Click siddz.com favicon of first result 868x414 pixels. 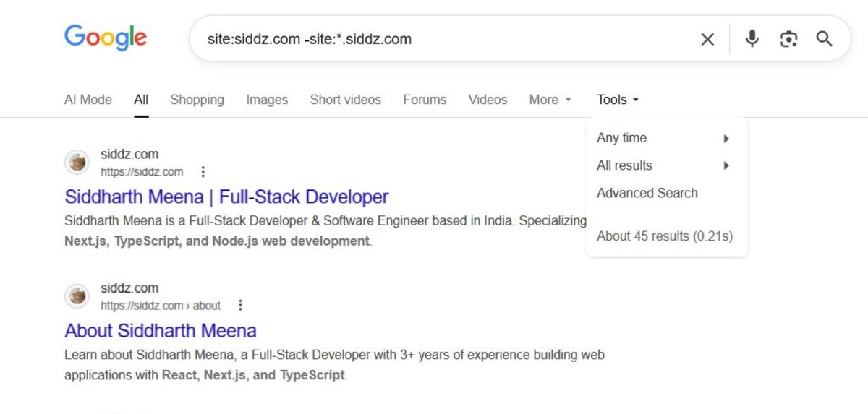[x=77, y=163]
